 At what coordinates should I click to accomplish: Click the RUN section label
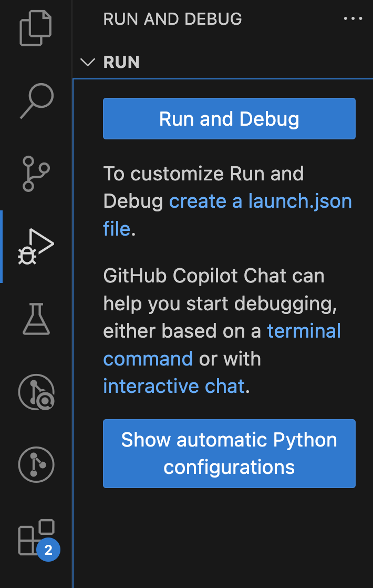pyautogui.click(x=121, y=62)
